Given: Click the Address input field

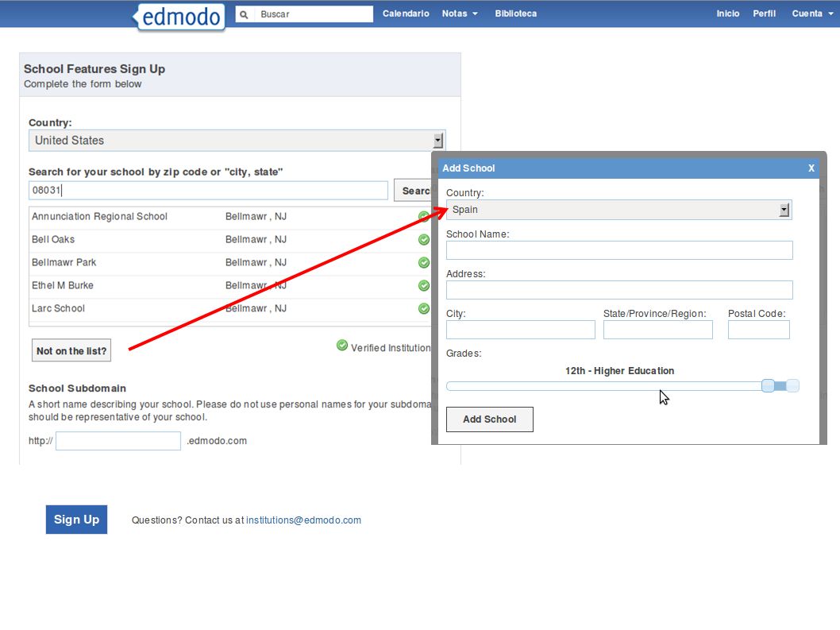Looking at the screenshot, I should [x=619, y=290].
